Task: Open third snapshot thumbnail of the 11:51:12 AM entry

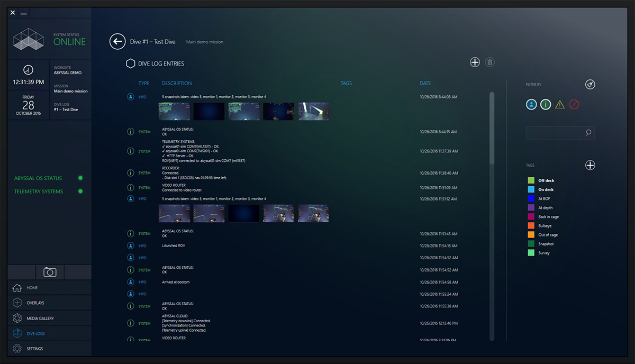Action: tap(244, 213)
